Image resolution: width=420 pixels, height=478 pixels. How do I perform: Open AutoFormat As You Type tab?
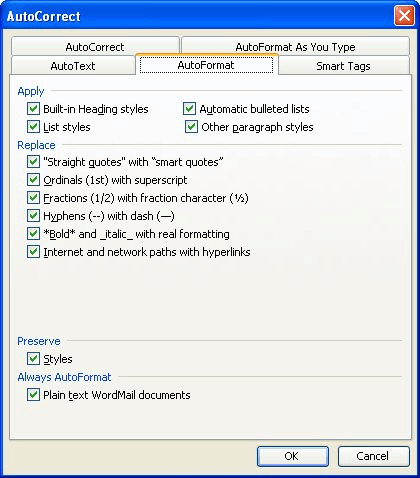295,47
